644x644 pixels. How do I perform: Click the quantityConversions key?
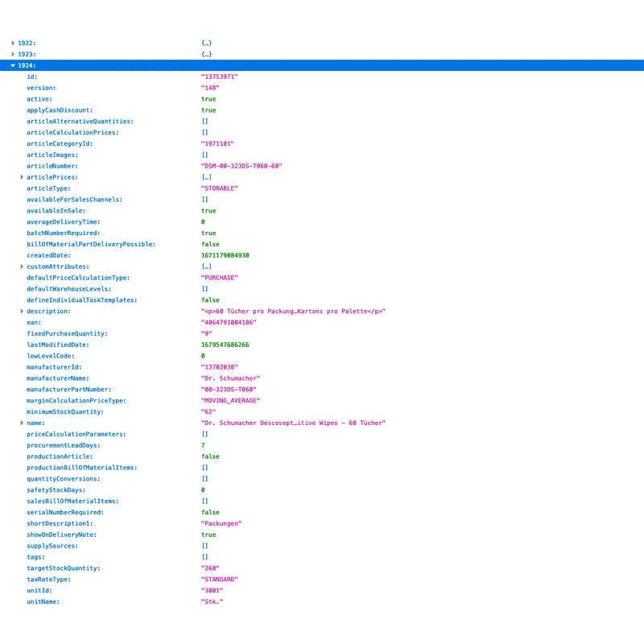[64, 479]
